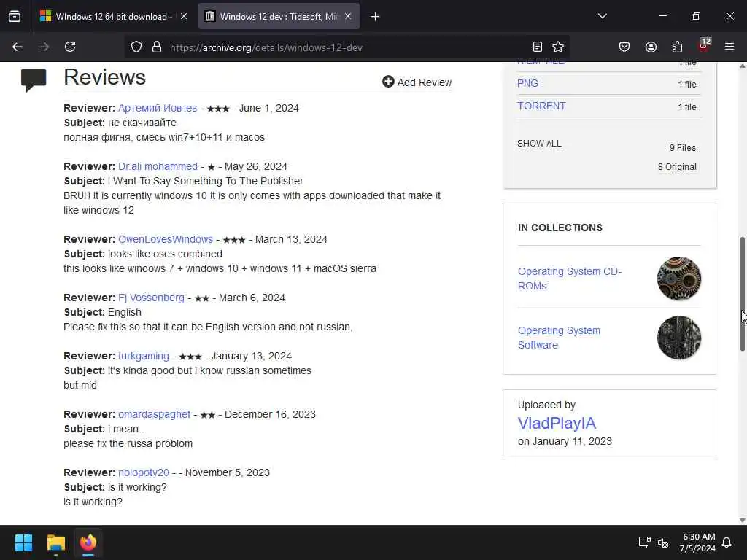Open Firefox account icon

pos(651,47)
